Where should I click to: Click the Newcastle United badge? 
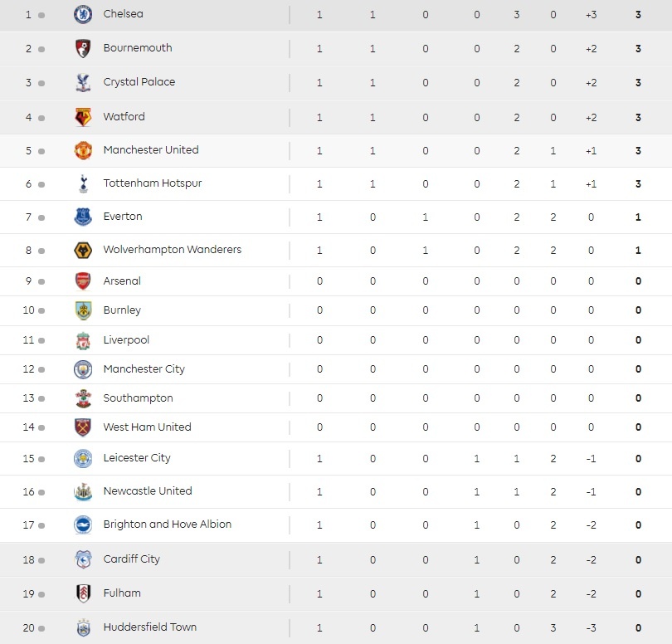tap(82, 490)
